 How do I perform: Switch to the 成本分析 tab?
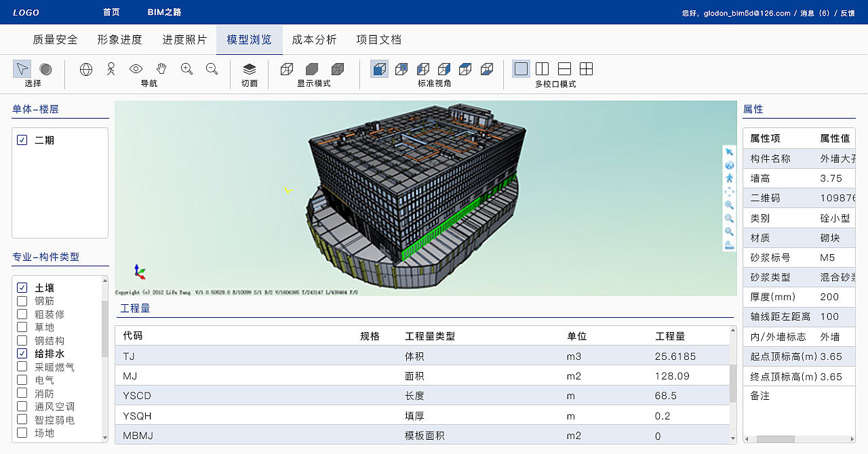314,39
